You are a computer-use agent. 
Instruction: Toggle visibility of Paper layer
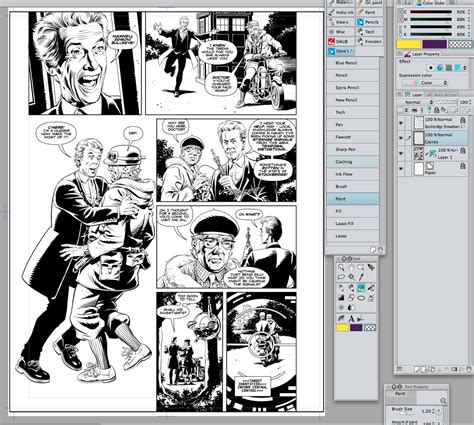(401, 169)
